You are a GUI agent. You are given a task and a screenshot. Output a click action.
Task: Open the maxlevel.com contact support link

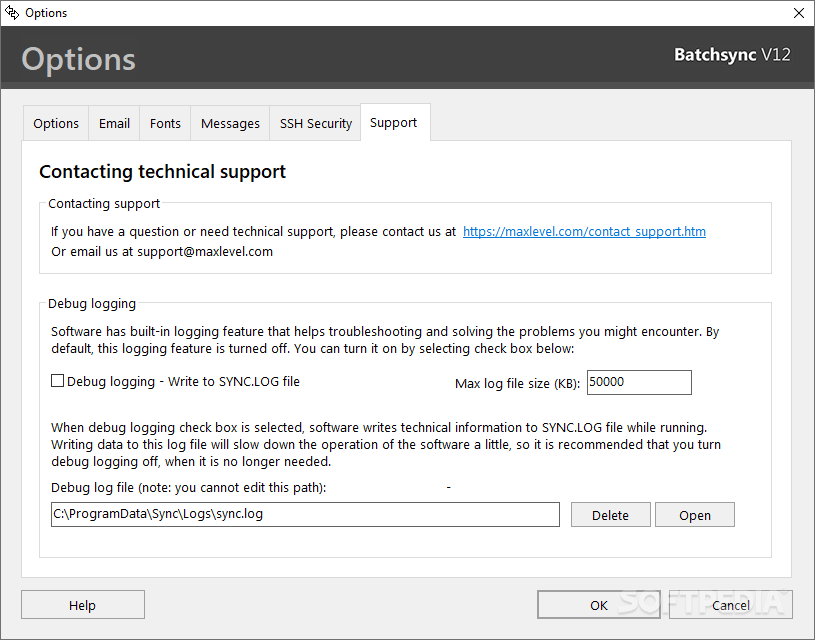[584, 231]
